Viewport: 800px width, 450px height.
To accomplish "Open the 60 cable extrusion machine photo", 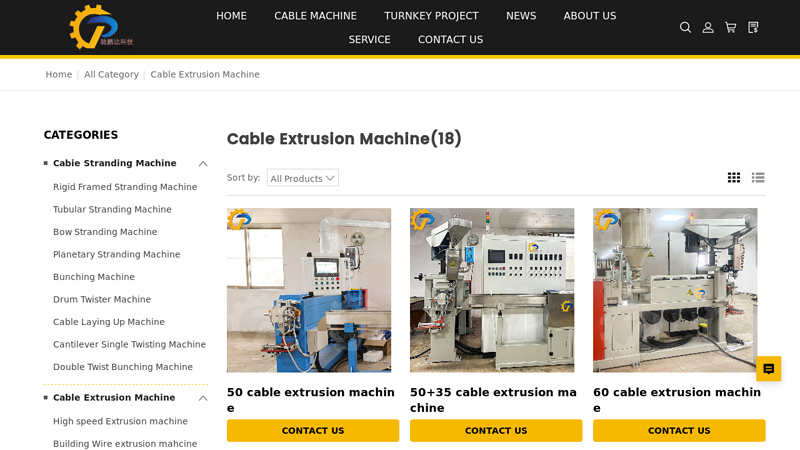I will tap(676, 290).
